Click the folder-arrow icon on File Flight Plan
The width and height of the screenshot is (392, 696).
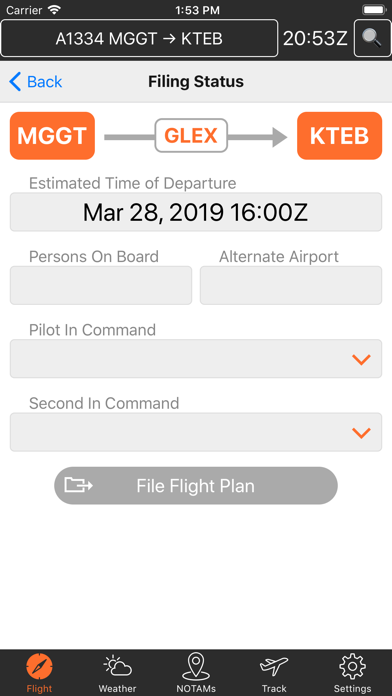coord(79,485)
